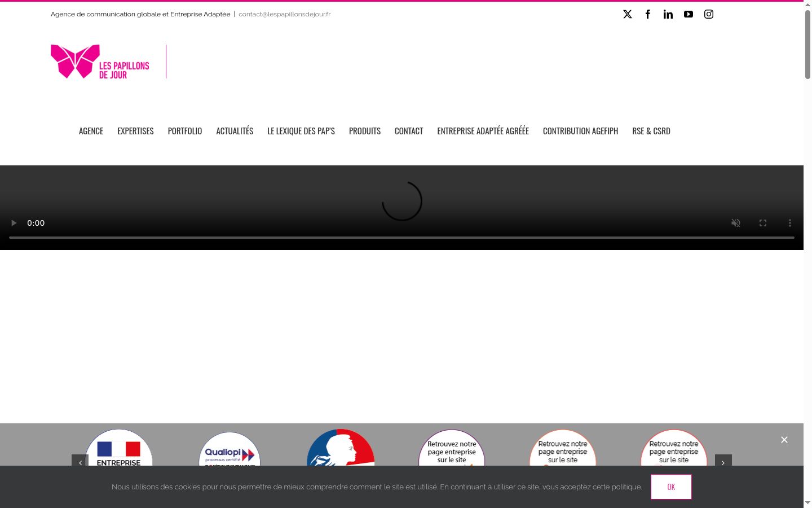Click 'Agence de communication globale et Entreprise Adaptée' text
This screenshot has width=812, height=508.
[x=140, y=14]
